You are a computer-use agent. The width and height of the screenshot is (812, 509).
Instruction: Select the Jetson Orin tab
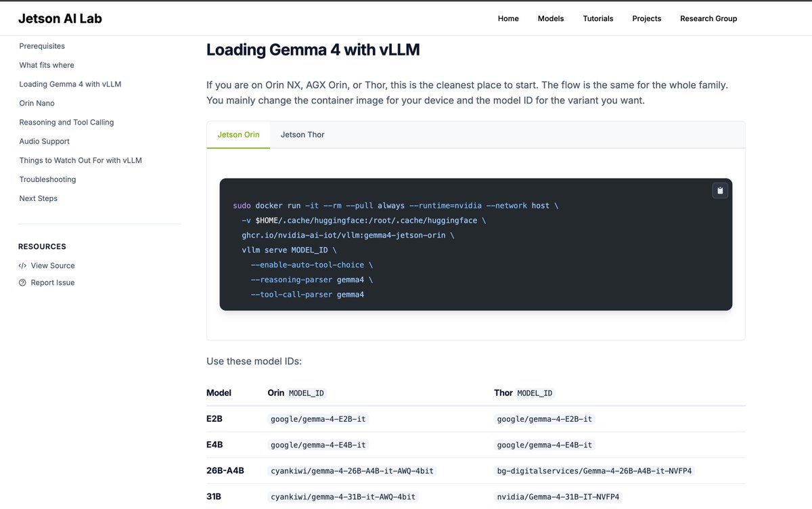click(238, 134)
